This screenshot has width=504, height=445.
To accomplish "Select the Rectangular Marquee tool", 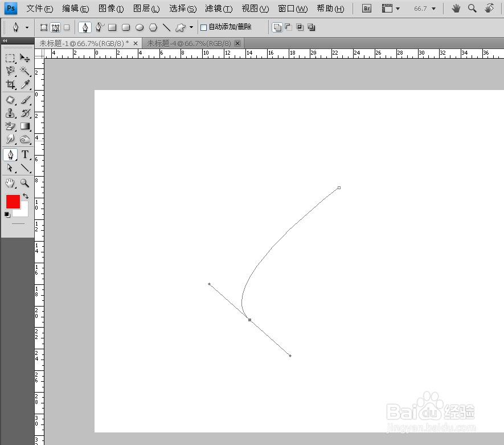I will coord(10,58).
